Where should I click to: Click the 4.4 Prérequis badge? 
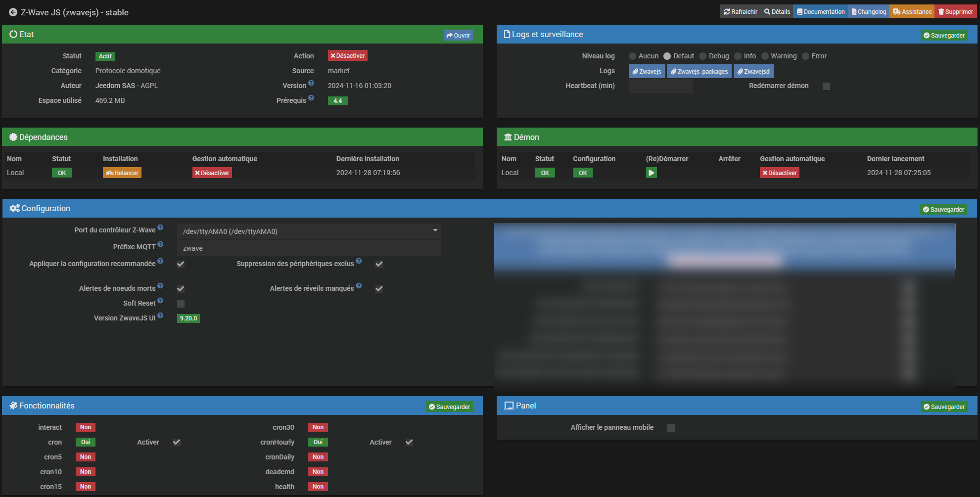[x=338, y=101]
